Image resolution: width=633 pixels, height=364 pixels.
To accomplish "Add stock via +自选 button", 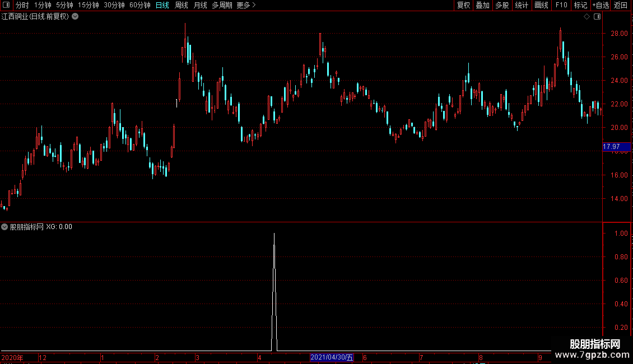I will coord(601,5).
